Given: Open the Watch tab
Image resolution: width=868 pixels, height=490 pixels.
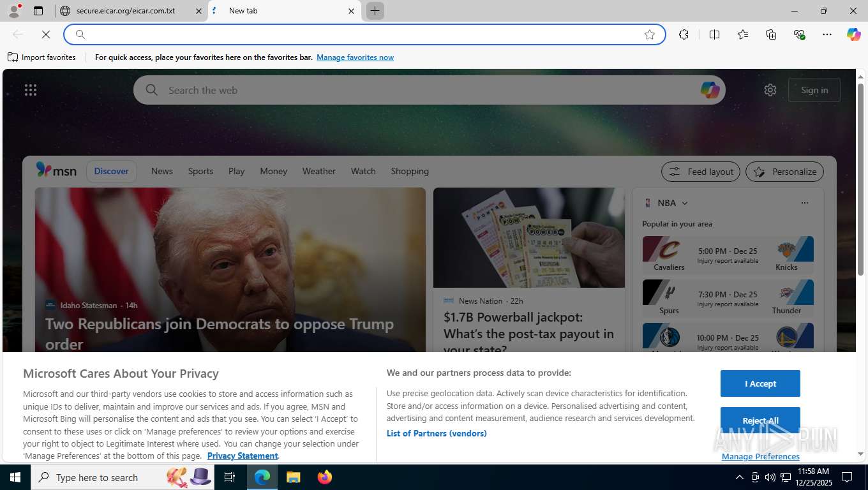Looking at the screenshot, I should tap(363, 171).
